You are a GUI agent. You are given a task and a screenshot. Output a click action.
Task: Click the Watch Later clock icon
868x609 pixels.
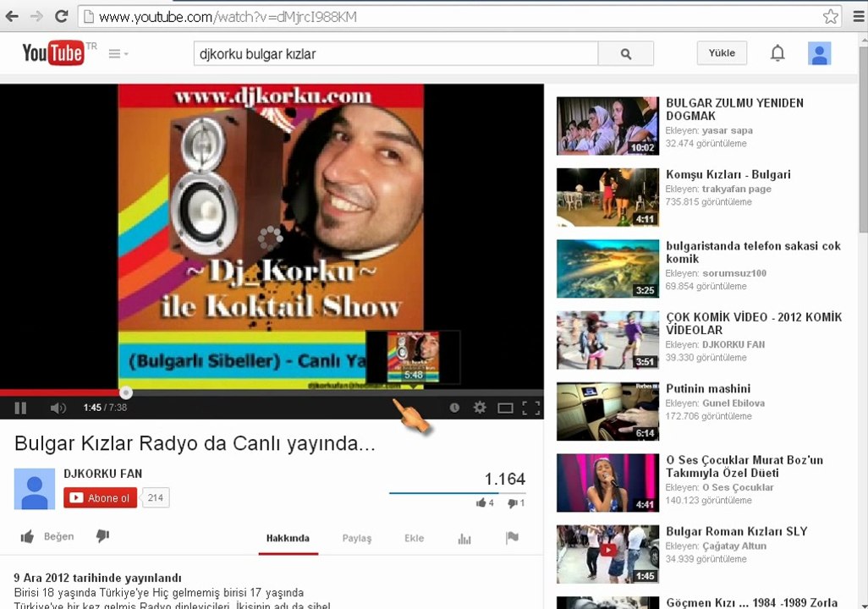454,408
